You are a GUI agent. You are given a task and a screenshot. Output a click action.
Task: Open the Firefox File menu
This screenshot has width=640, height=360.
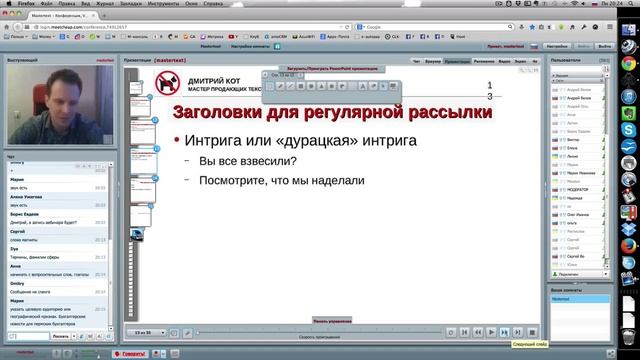[x=46, y=3]
